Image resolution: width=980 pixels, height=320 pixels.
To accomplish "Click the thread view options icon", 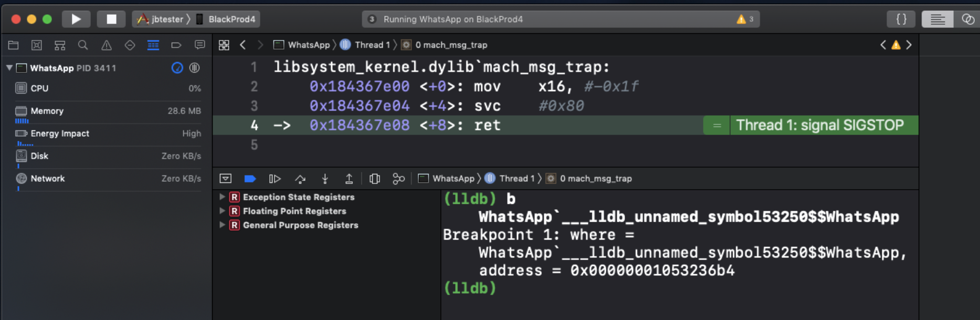I will pyautogui.click(x=195, y=68).
